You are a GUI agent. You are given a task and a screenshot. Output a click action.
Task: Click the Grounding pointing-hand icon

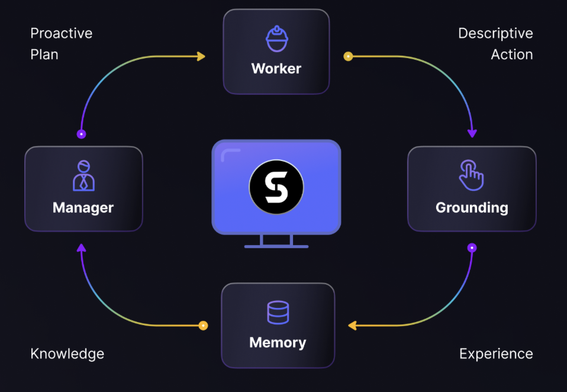click(x=471, y=175)
